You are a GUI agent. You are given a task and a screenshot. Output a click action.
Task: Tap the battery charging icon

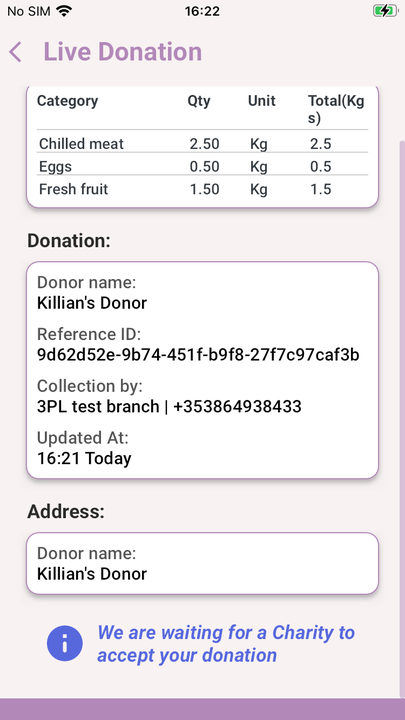click(x=385, y=11)
